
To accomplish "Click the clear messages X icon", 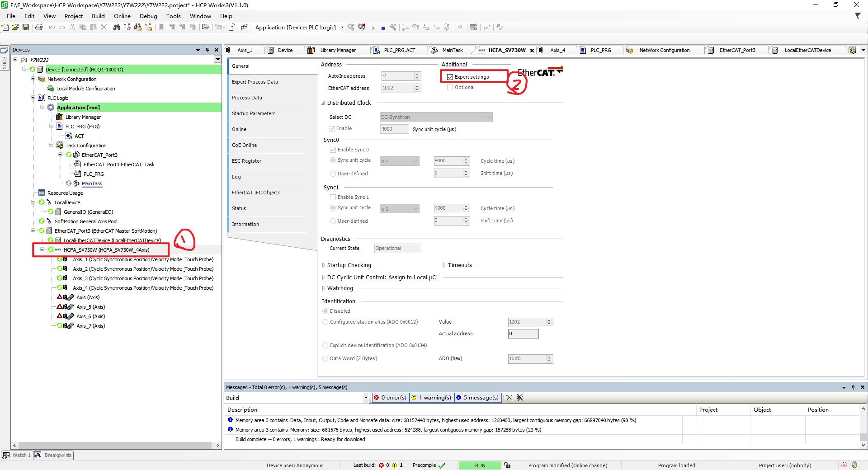I will 509,398.
